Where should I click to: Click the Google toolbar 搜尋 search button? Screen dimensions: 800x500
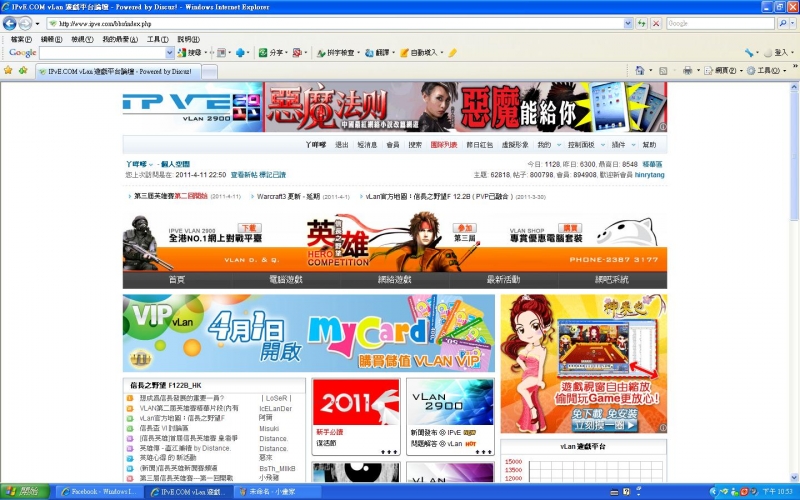tap(189, 53)
